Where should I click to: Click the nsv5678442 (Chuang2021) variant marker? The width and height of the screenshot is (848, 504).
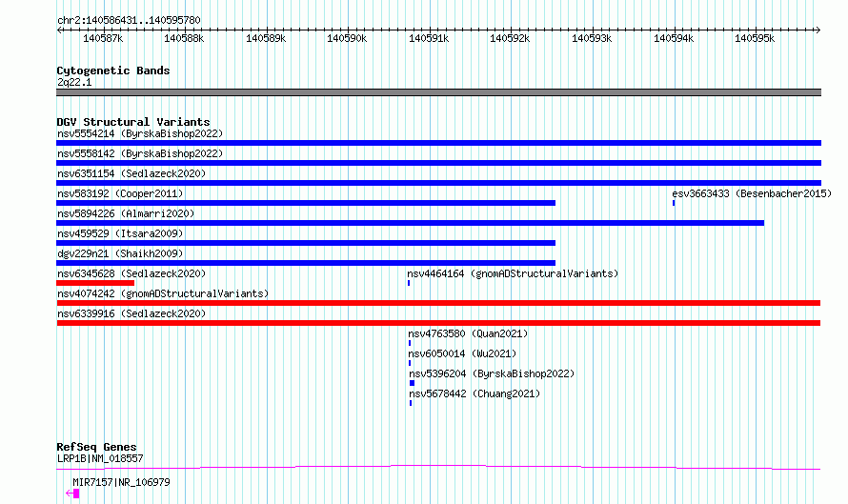411,403
